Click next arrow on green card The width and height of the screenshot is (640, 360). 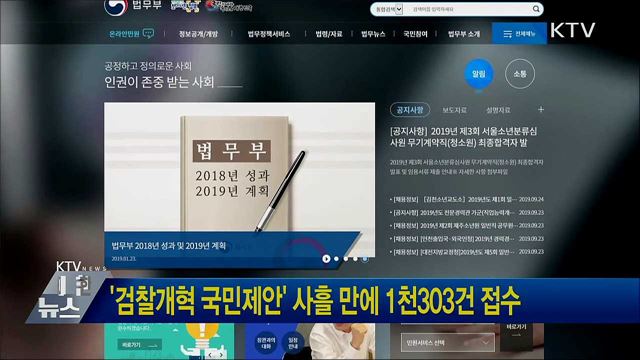221,355
